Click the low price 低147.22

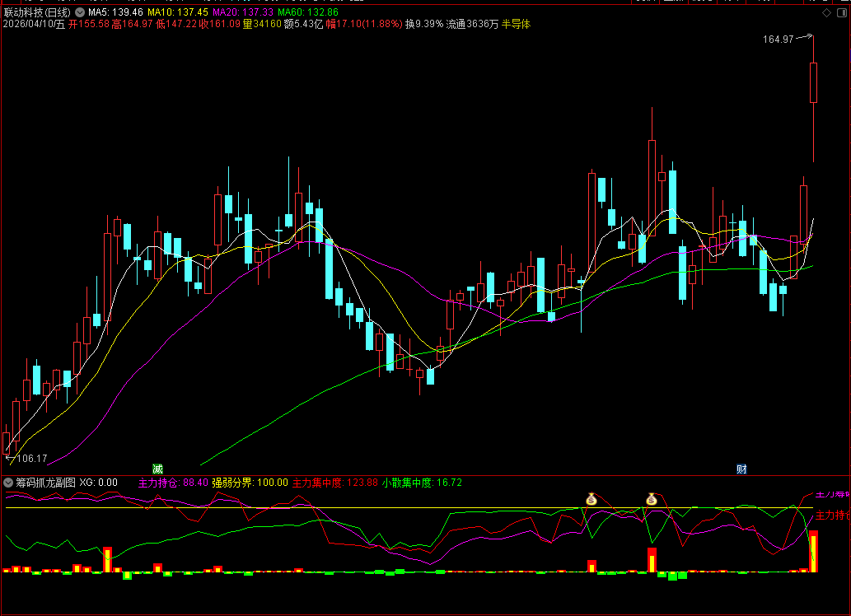click(x=175, y=24)
